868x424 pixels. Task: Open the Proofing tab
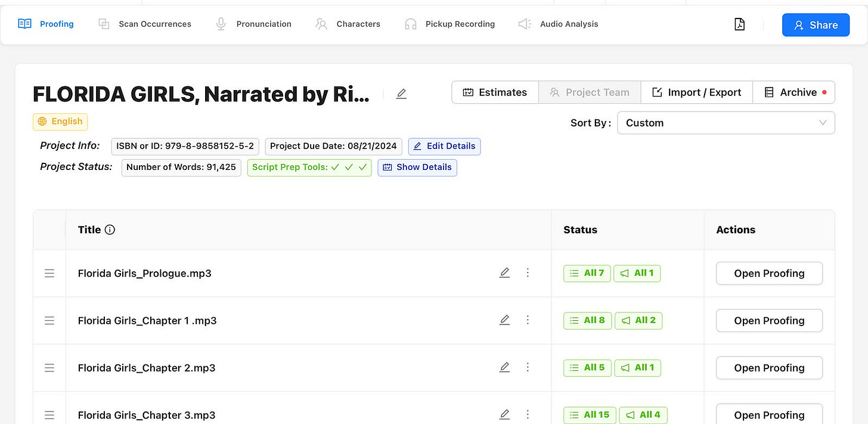pos(46,24)
